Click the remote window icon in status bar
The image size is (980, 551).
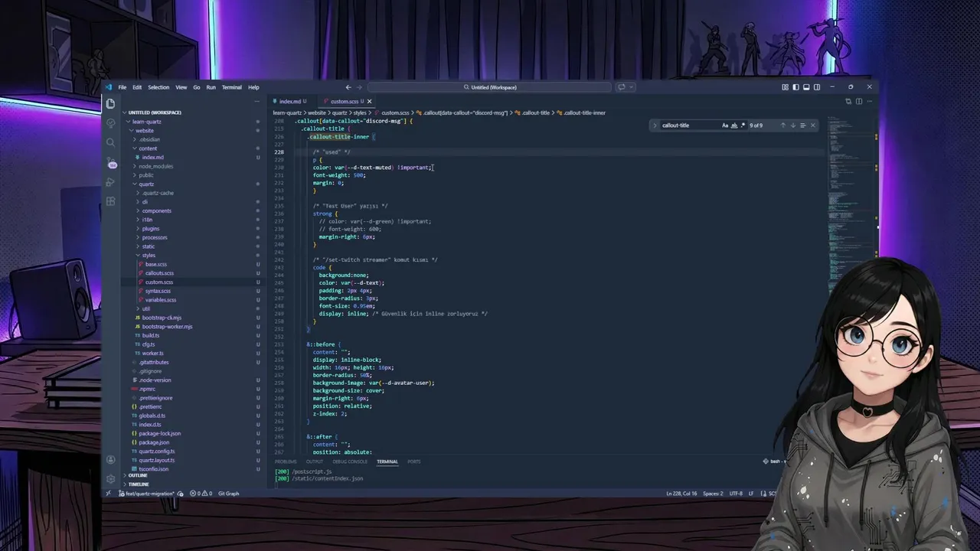coord(108,494)
